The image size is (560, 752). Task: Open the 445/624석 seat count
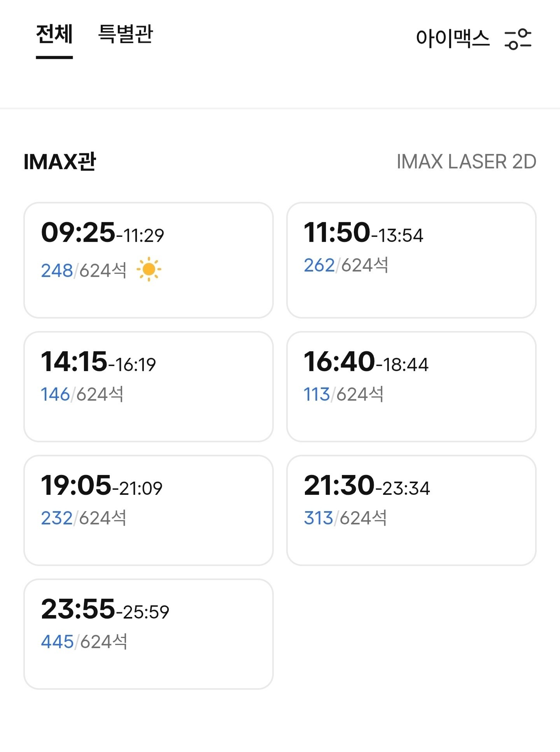(84, 642)
